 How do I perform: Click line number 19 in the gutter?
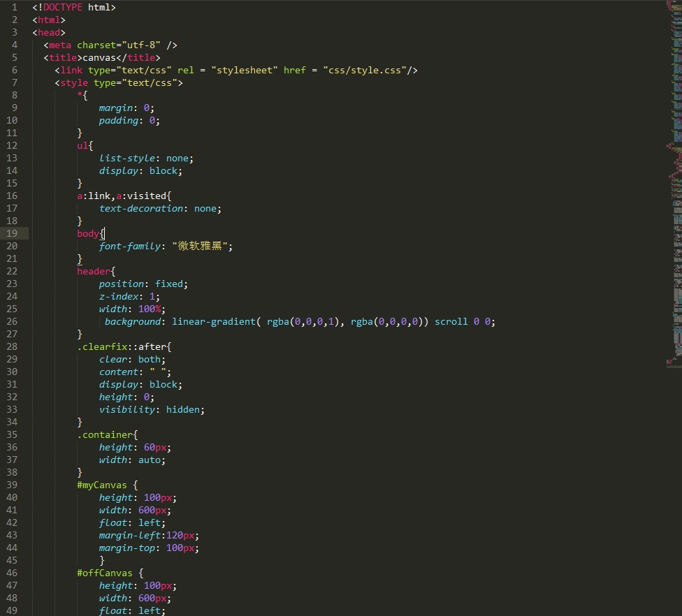tap(12, 233)
